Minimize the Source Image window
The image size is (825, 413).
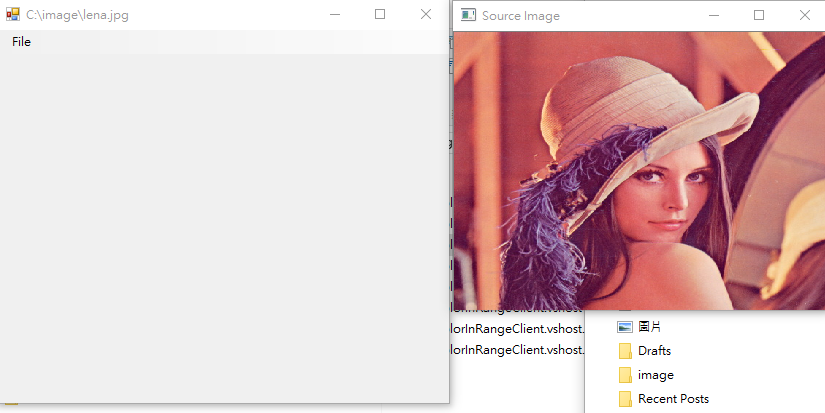pos(714,15)
